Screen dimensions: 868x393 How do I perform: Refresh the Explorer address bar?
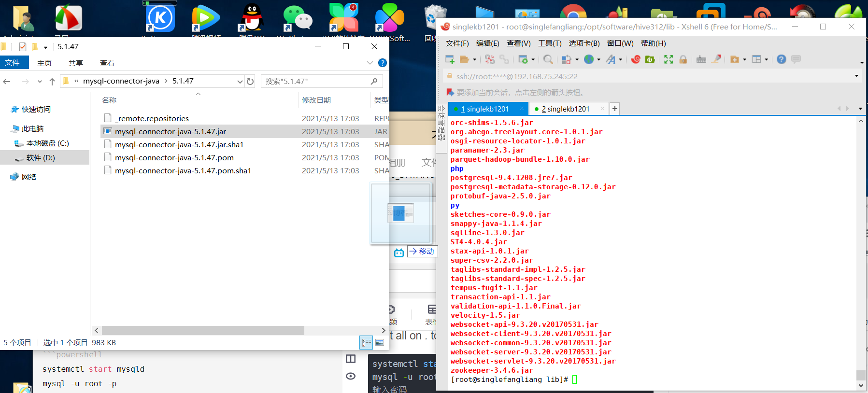coord(250,81)
